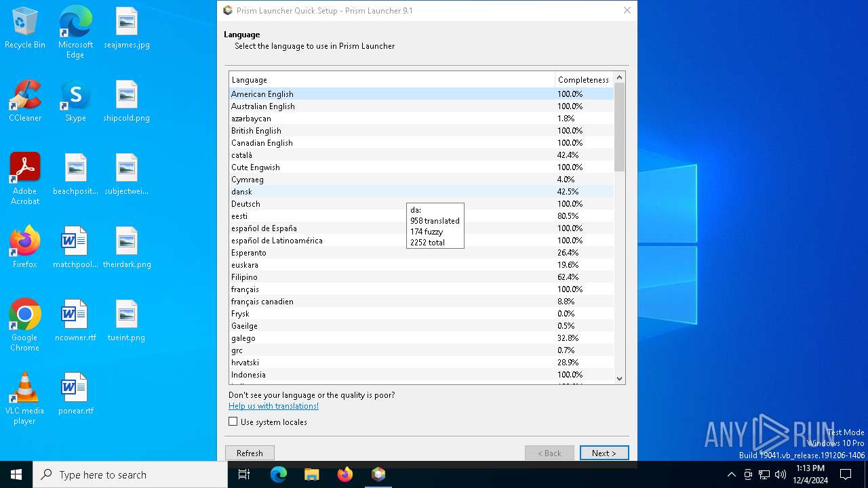Click the taskbar search box
The width and height of the screenshot is (868, 488).
(x=130, y=474)
